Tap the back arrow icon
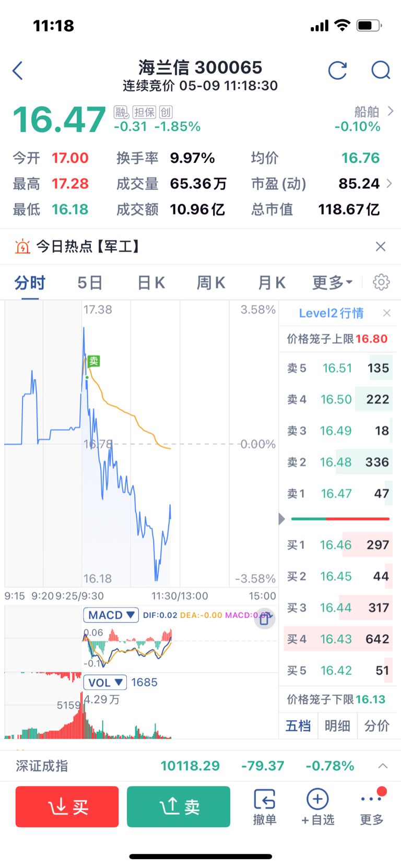 point(18,70)
